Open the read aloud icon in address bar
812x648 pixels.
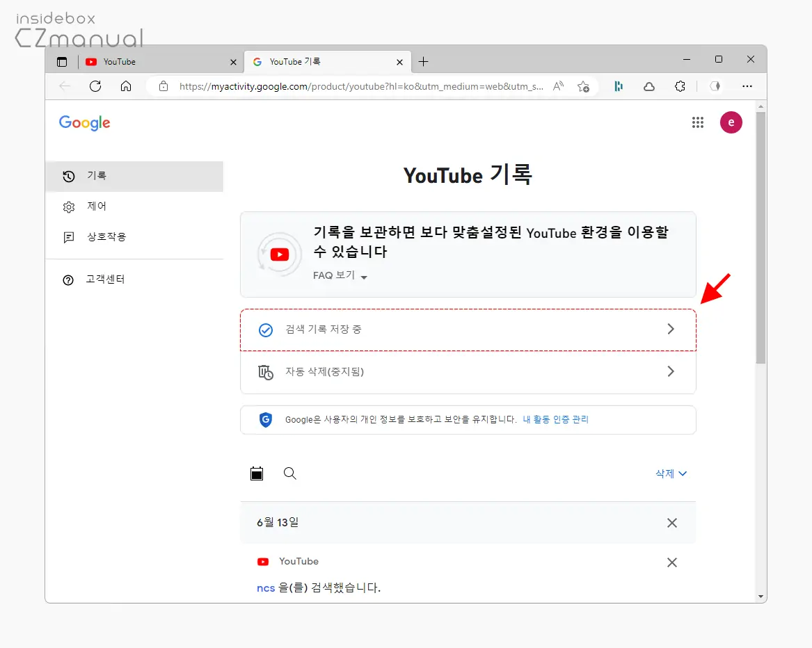tap(558, 86)
